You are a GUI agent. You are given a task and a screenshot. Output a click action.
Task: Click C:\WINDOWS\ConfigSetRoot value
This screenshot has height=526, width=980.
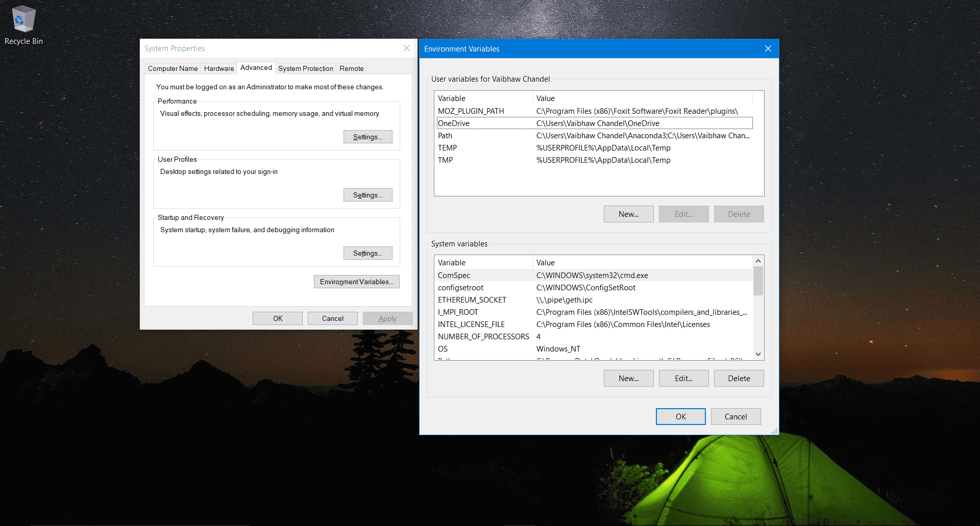point(586,288)
